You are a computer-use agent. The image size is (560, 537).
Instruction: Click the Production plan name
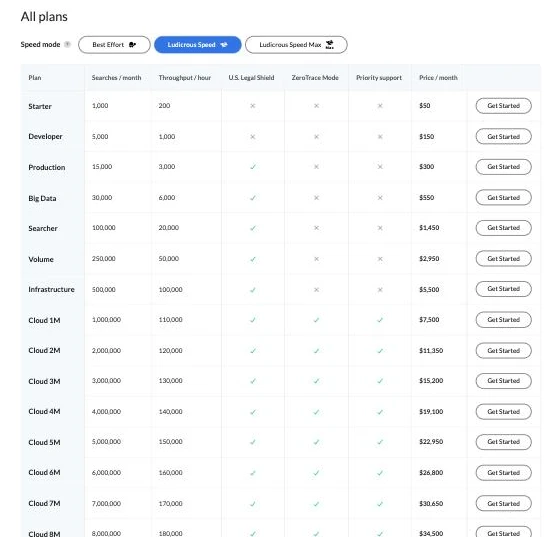(47, 167)
